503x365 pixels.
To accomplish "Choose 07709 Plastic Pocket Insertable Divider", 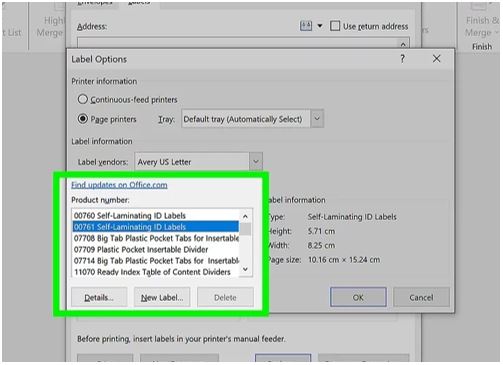I will [x=156, y=250].
